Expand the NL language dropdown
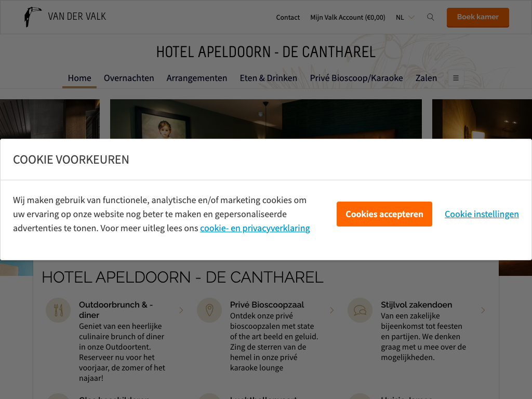The width and height of the screenshot is (532, 399). coord(405,17)
